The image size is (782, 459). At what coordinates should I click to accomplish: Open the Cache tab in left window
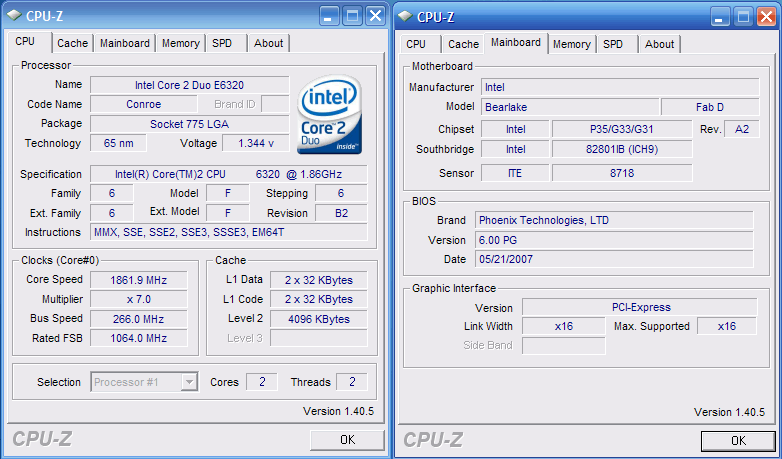click(x=72, y=43)
